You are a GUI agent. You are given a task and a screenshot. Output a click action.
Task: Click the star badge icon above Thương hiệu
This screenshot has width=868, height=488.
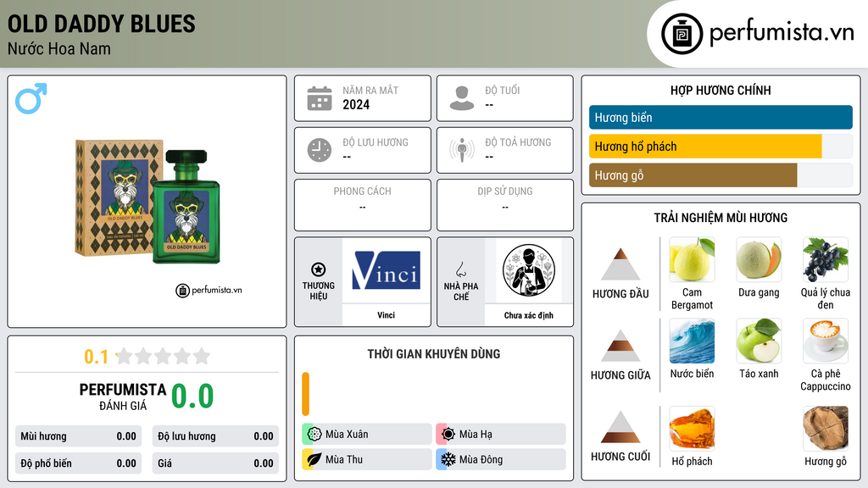[x=319, y=269]
